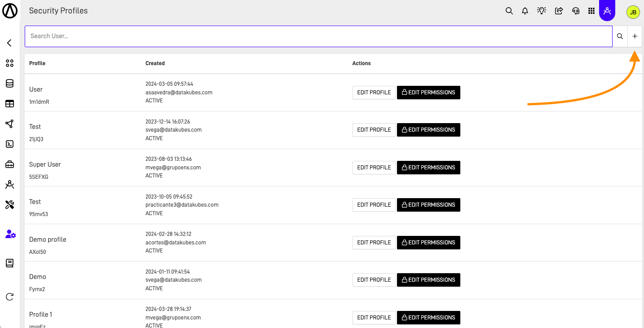
Task: Open the table sidebar icon
Action: pos(9,103)
